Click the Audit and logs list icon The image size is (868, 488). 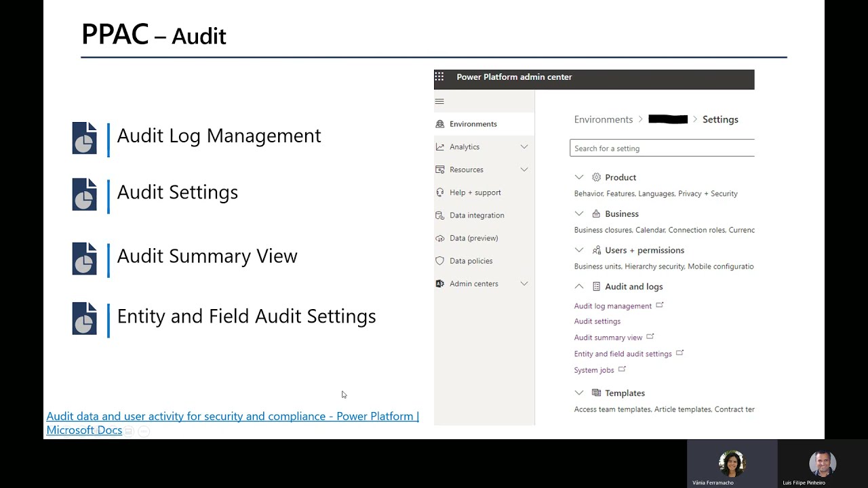[x=597, y=287]
